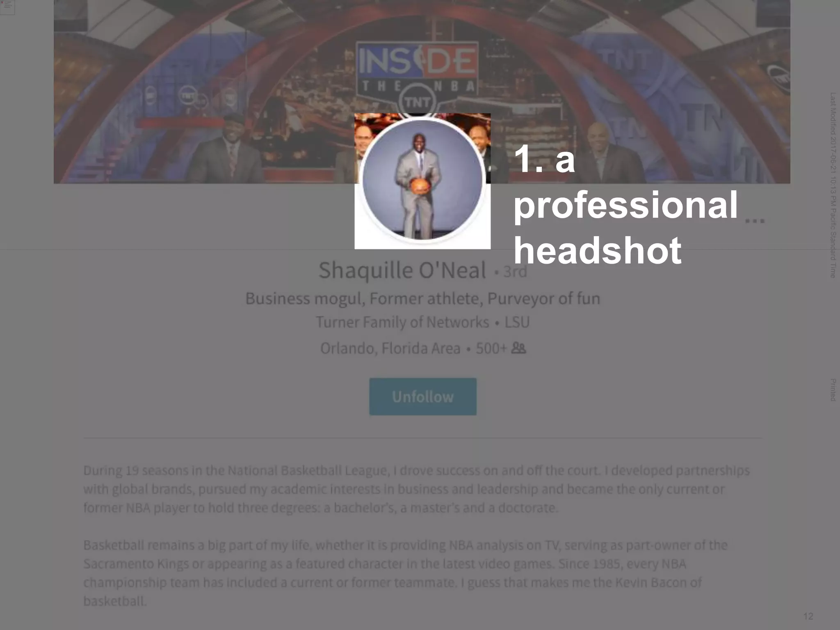Image resolution: width=840 pixels, height=630 pixels.
Task: Click the connections people icon
Action: point(518,348)
